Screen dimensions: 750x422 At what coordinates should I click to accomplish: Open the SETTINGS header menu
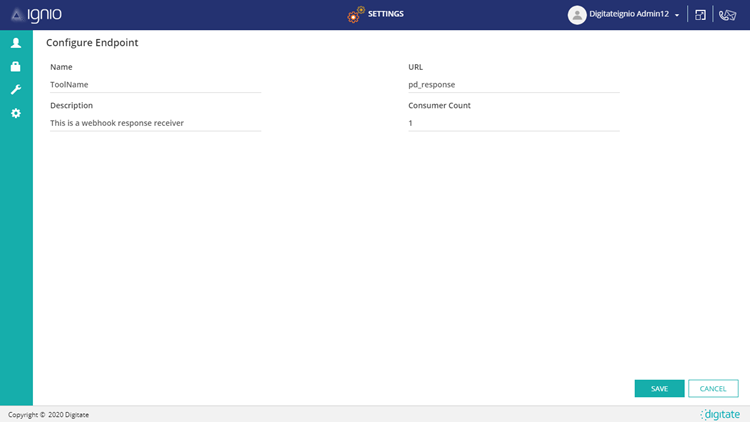tap(385, 14)
